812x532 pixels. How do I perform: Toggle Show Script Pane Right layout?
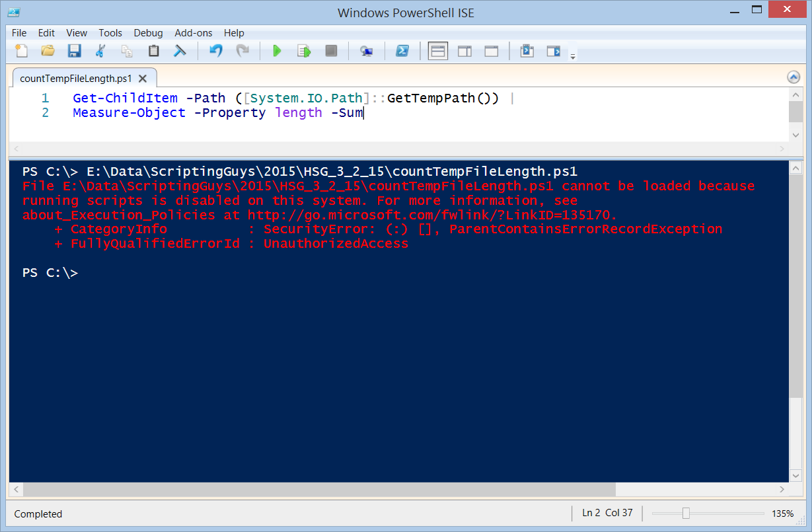coord(464,50)
